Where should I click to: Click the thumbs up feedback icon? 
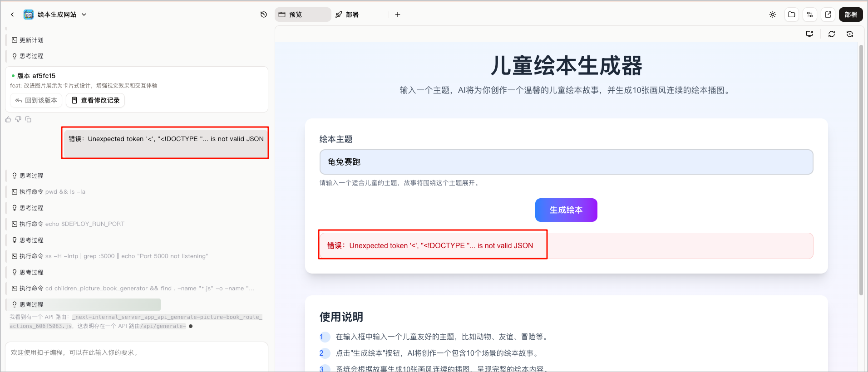coord(8,119)
